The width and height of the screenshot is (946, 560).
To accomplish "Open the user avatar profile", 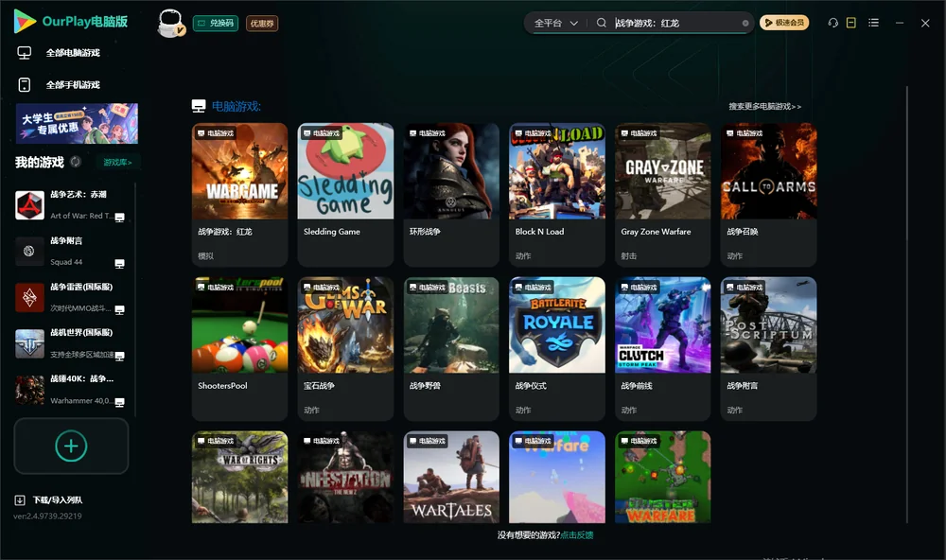I will [170, 23].
